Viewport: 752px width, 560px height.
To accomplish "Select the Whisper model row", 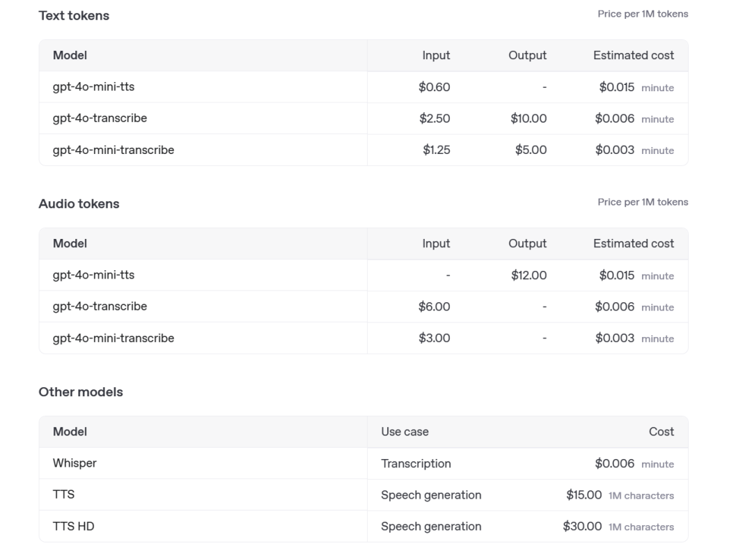I will point(363,463).
